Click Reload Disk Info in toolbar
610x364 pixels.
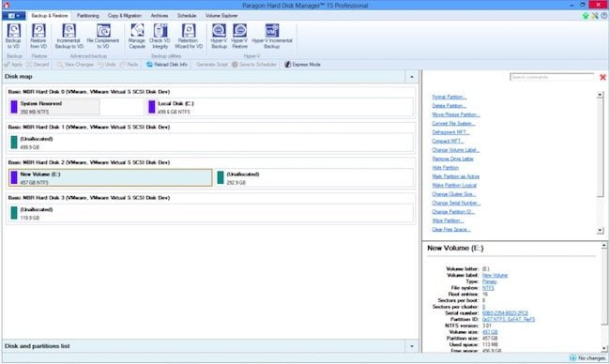click(167, 65)
